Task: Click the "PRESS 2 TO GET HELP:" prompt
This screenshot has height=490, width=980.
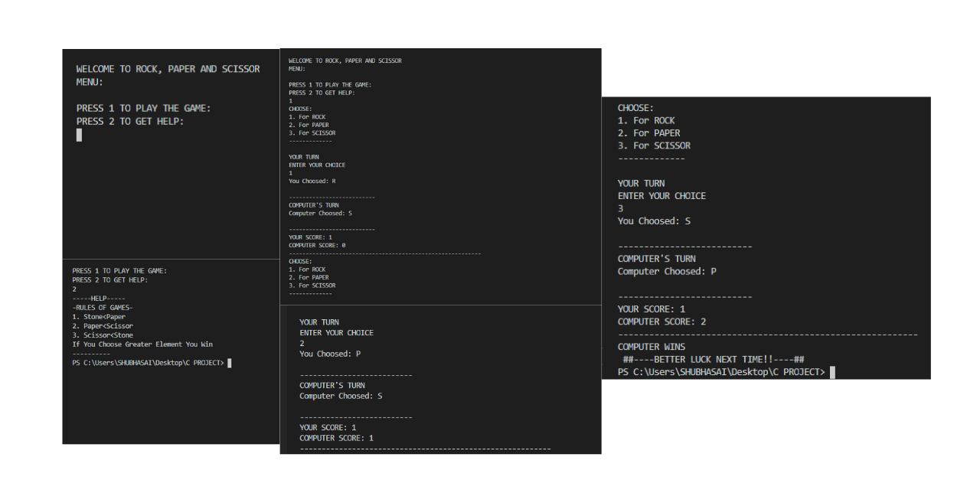Action: tap(131, 121)
